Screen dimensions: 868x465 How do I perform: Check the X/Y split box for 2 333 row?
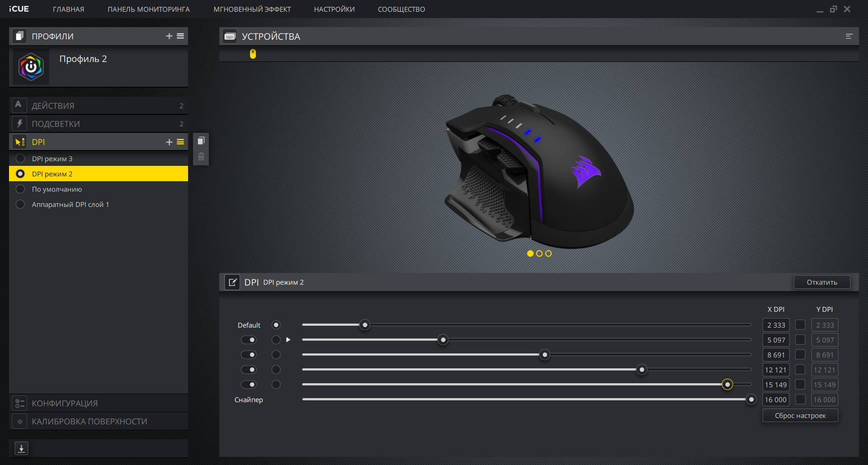click(x=800, y=325)
